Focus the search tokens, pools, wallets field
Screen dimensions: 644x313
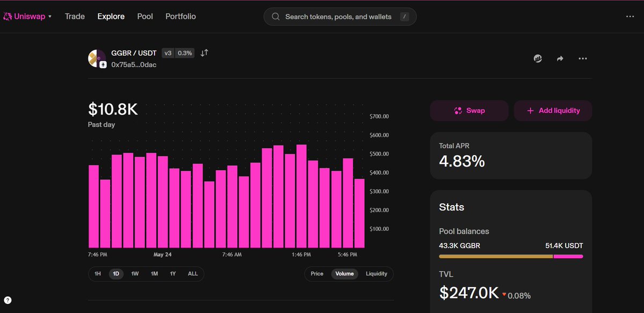(340, 17)
